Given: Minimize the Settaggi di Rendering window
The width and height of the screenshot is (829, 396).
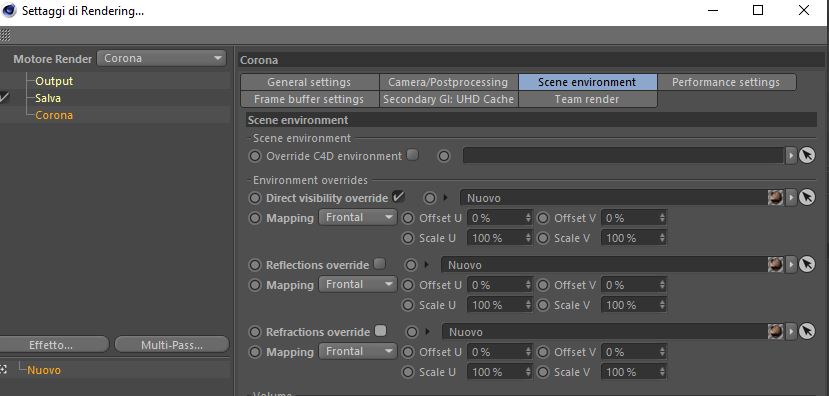Looking at the screenshot, I should 712,10.
